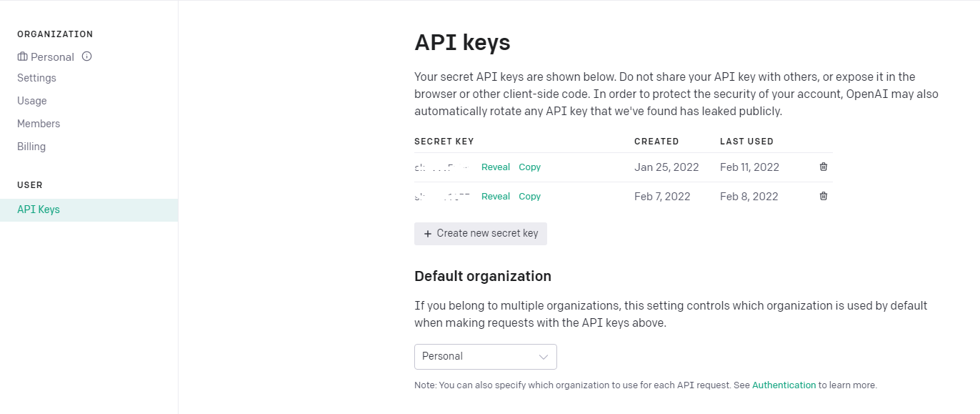Open the Authentication documentation link
980x414 pixels.
pos(784,385)
